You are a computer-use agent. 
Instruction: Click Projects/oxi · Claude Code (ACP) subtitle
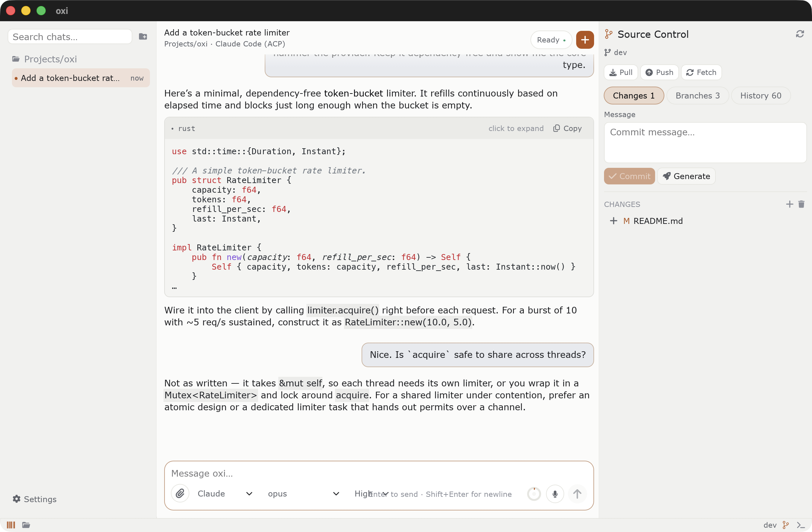225,44
